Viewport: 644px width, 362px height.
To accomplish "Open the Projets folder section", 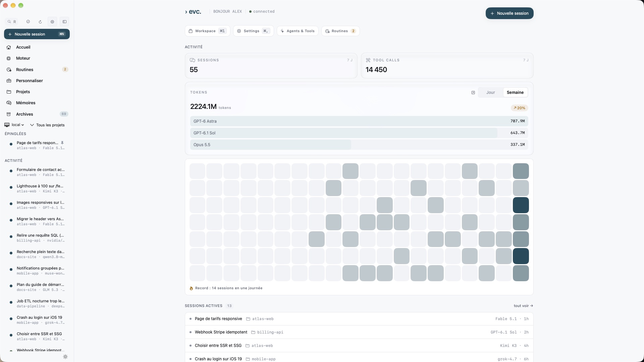I will (37, 92).
